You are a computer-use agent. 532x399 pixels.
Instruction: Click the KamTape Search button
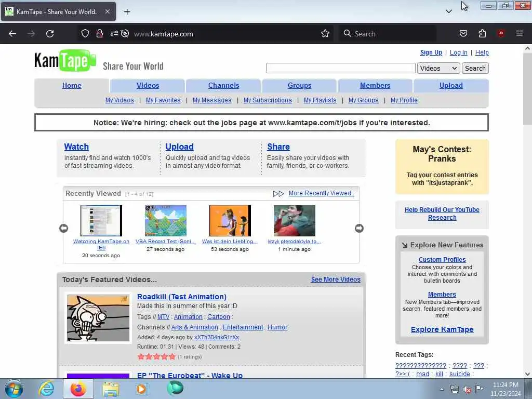pyautogui.click(x=475, y=68)
